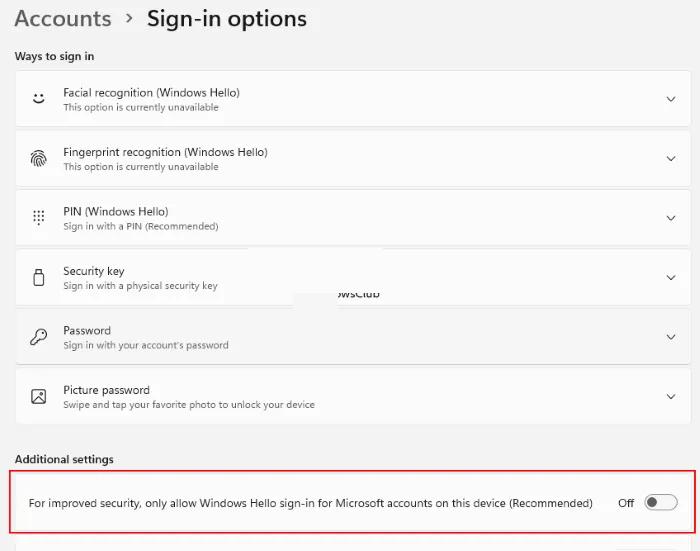The width and height of the screenshot is (700, 551).
Task: Click the 'Password' row label
Action: [x=87, y=330]
